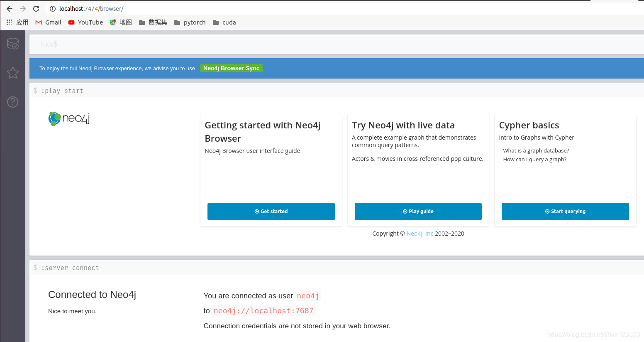Image resolution: width=644 pixels, height=342 pixels.
Task: Click the :server connect command text
Action: coord(70,268)
